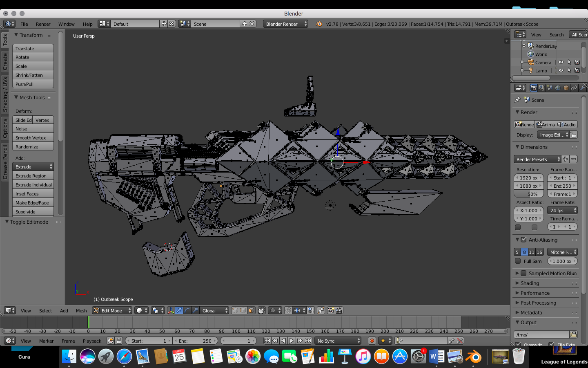
Task: Open the Blender Render engine dropdown
Action: 285,24
